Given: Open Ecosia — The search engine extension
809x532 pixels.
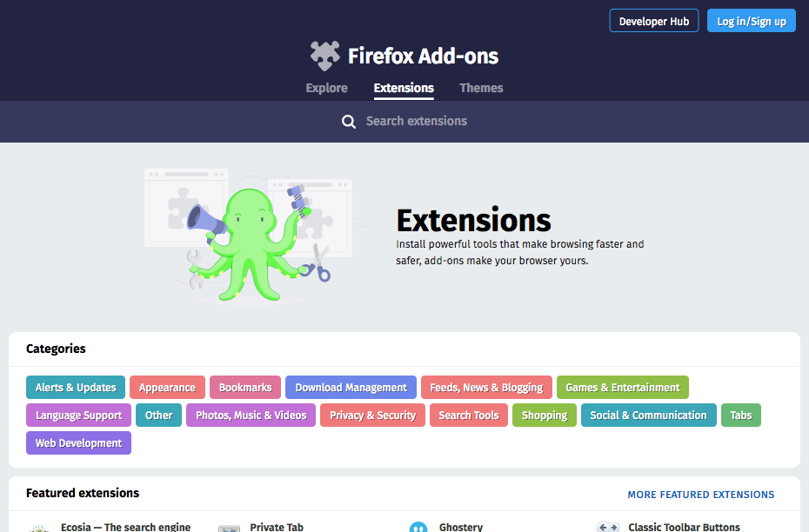Looking at the screenshot, I should pyautogui.click(x=125, y=527).
